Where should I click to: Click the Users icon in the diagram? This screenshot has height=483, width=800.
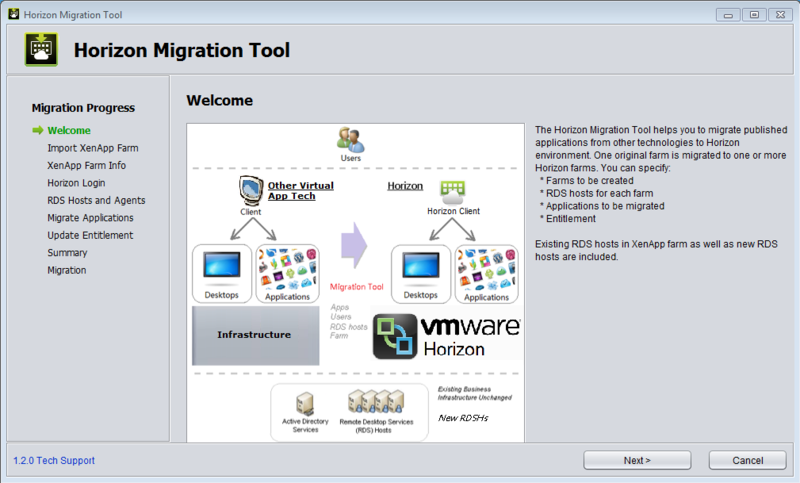351,140
